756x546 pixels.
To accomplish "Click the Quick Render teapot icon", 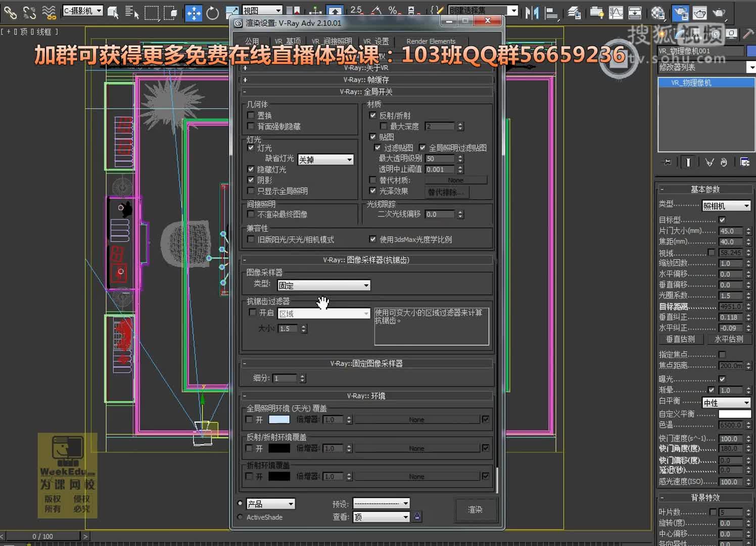I will coord(720,13).
